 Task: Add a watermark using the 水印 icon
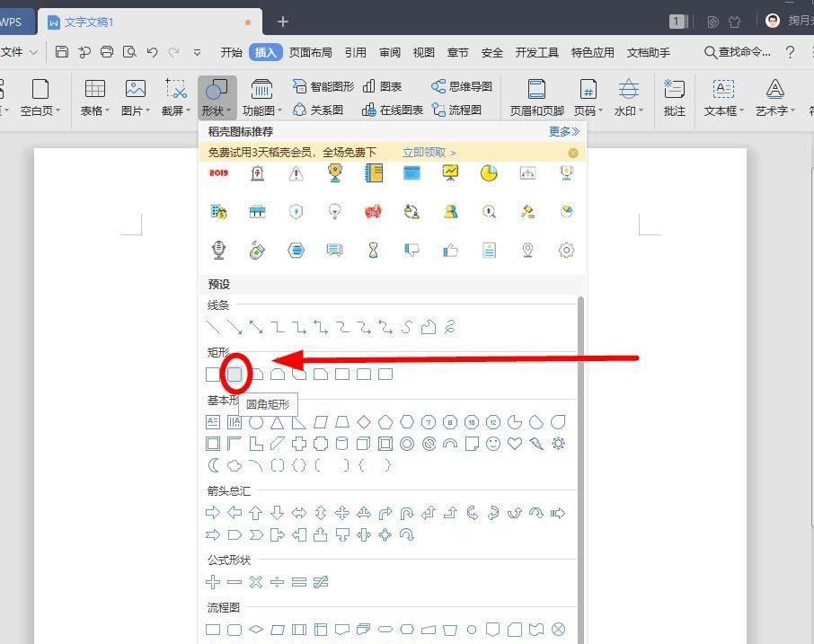[628, 94]
